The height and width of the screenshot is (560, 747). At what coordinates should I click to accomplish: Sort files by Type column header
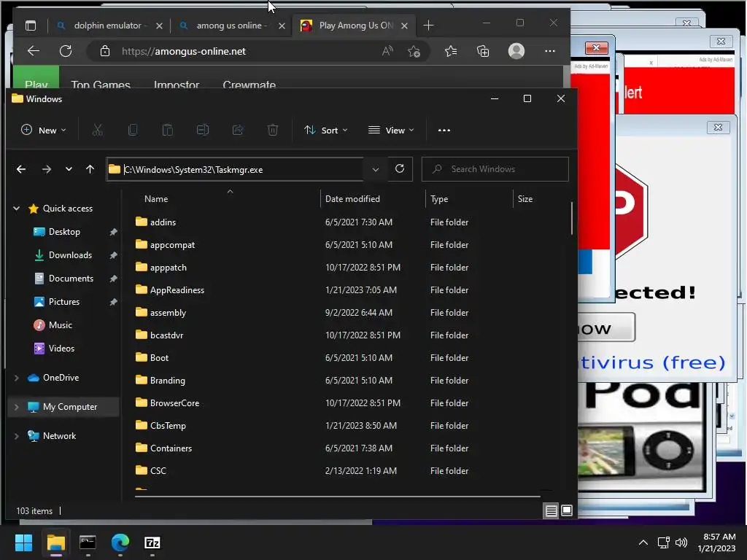coord(439,199)
